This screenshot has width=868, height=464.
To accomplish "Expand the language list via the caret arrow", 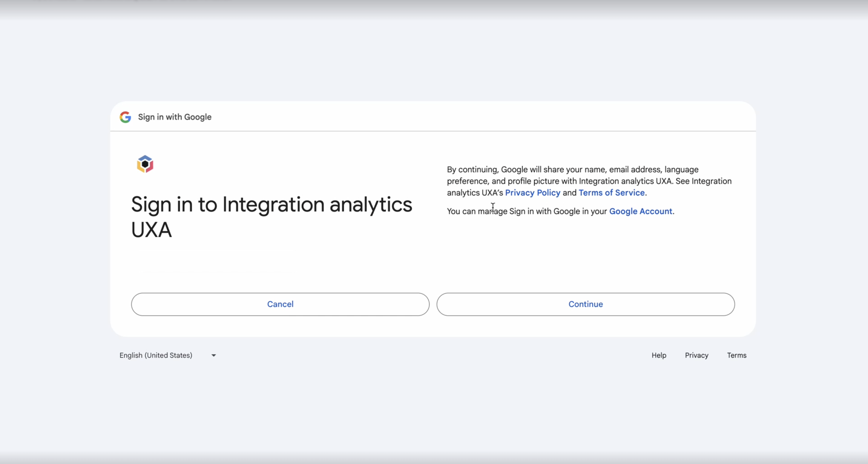I will pyautogui.click(x=214, y=355).
